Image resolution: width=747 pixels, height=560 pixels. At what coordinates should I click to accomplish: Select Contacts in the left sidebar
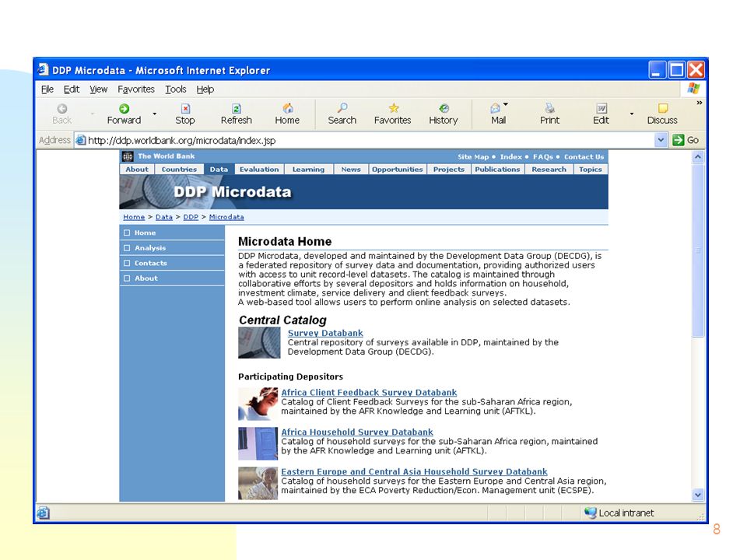[172, 263]
